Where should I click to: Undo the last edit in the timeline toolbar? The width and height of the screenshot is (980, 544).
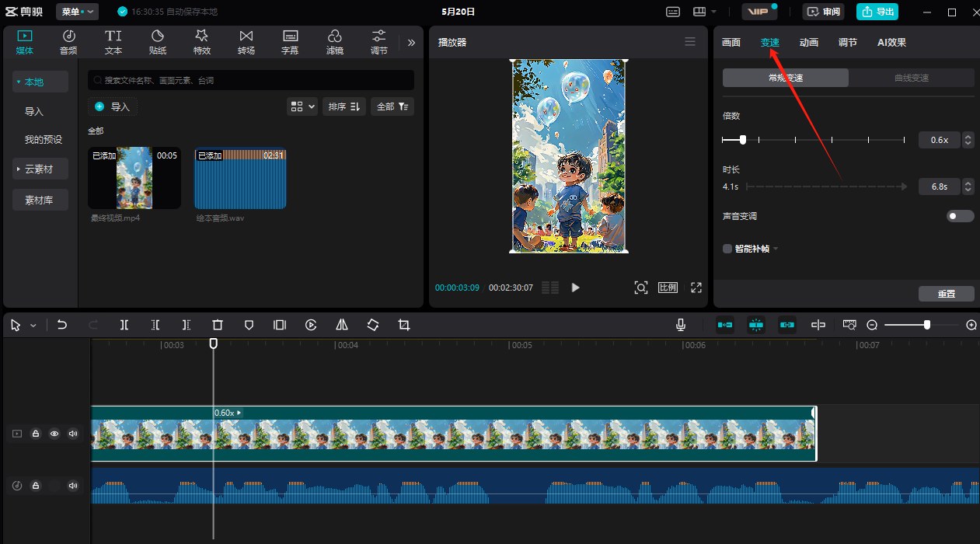tap(62, 326)
